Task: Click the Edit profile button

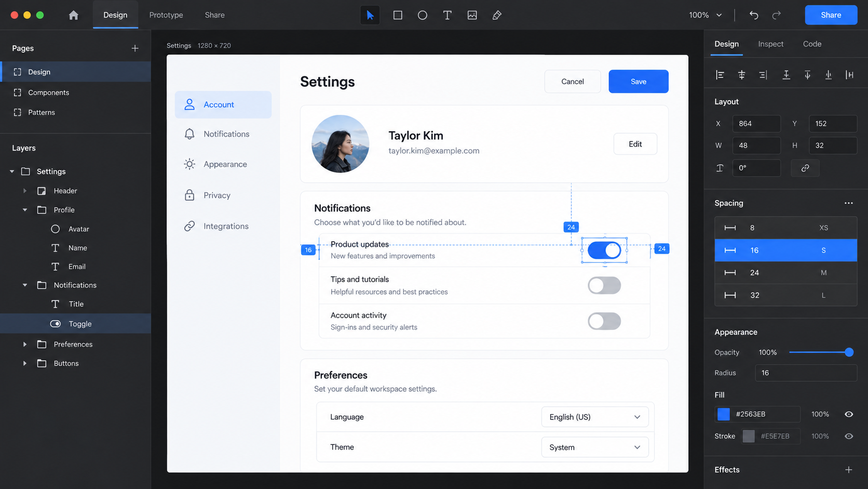Action: click(635, 144)
